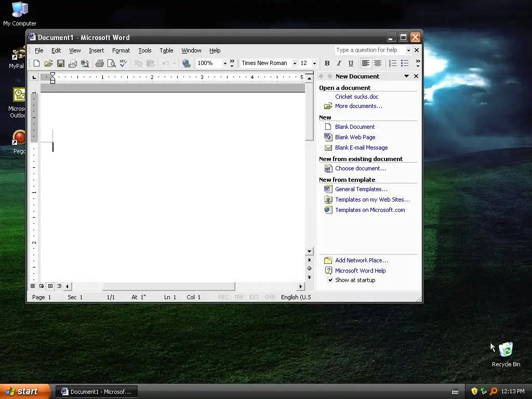
Task: Click the horizontal scrollbar thumb
Action: [169, 286]
